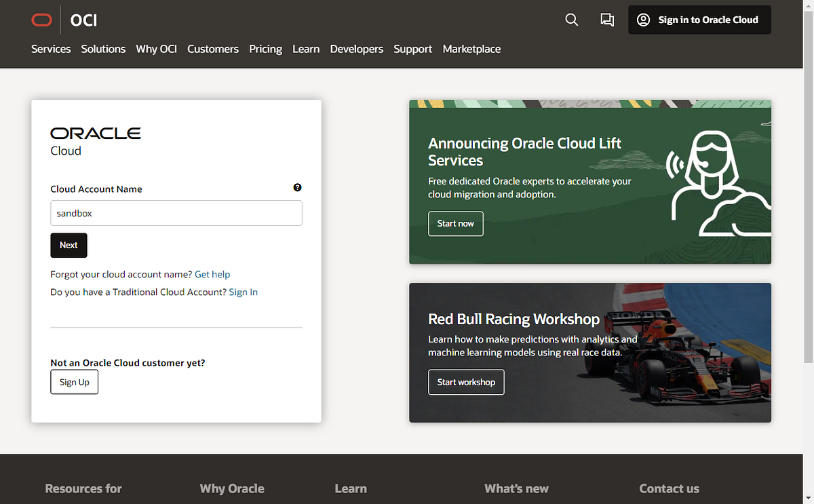Viewport: 814px width, 504px height.
Task: Open the Services navigation dropdown
Action: pyautogui.click(x=51, y=49)
